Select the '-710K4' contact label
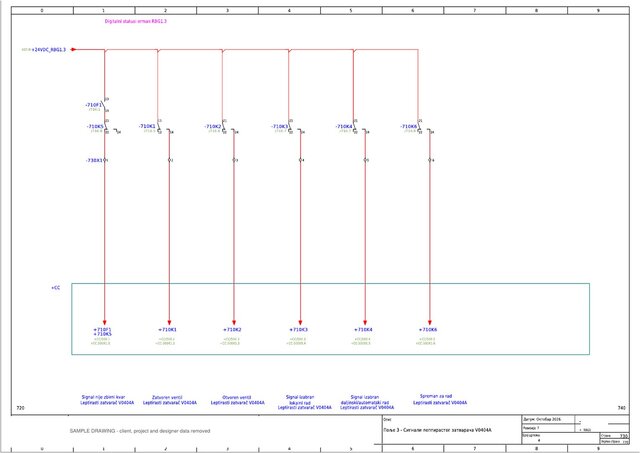Screen dimensions: 640x453 (344, 127)
